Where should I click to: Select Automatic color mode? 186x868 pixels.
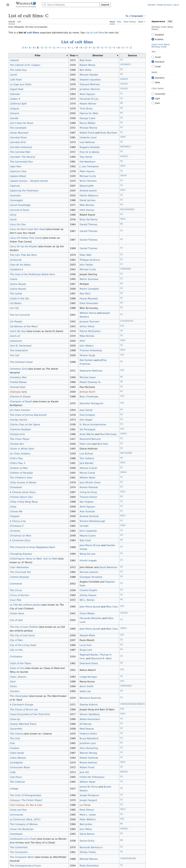coord(153,94)
